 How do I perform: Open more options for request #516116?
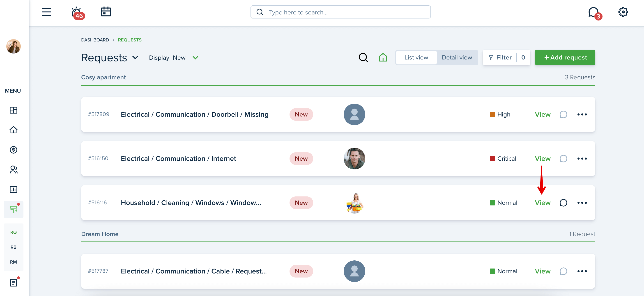pyautogui.click(x=582, y=203)
